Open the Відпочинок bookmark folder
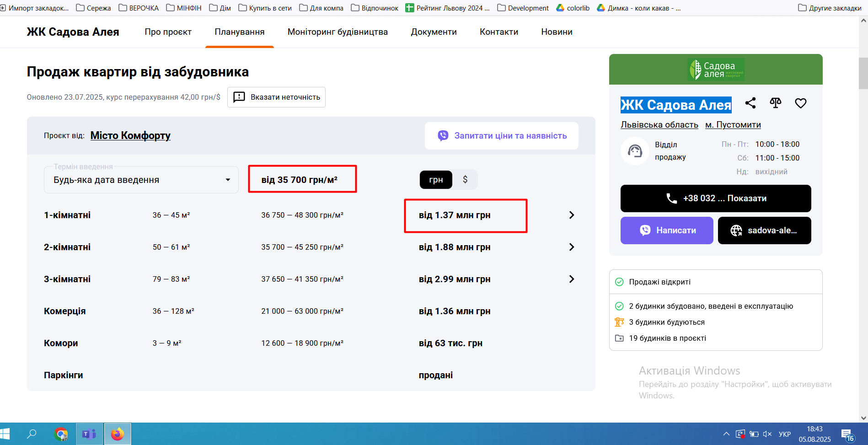868x445 pixels. pos(375,8)
